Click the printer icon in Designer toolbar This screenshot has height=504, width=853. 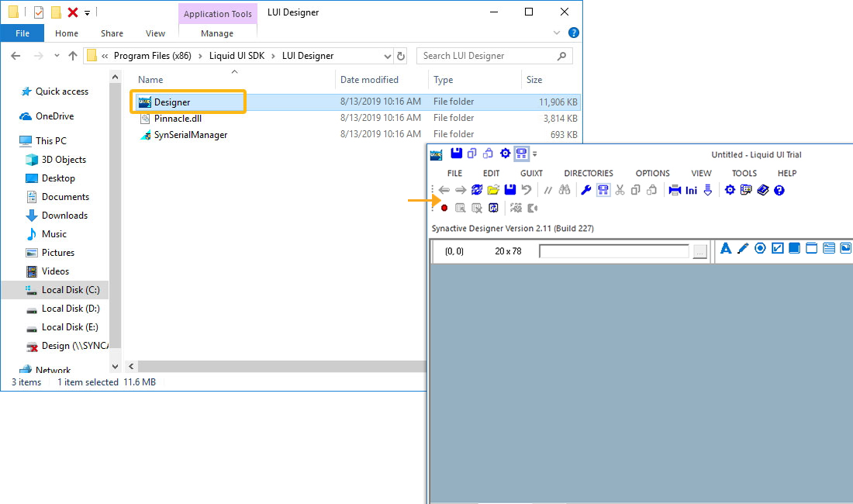[x=675, y=190]
